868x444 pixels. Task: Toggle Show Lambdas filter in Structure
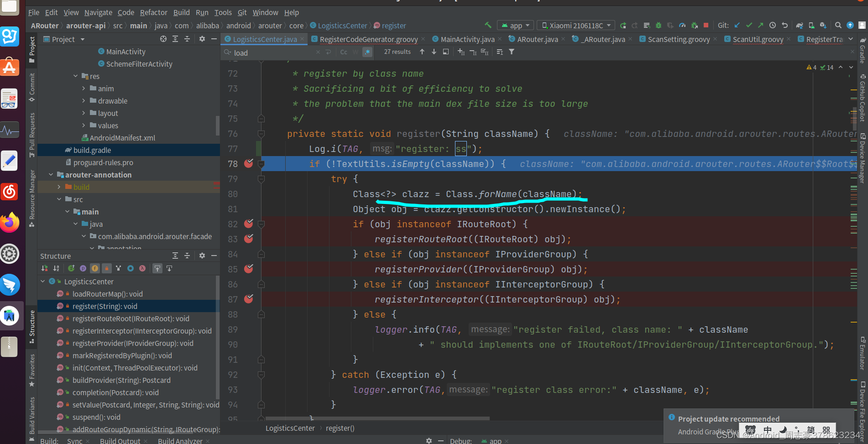142,268
